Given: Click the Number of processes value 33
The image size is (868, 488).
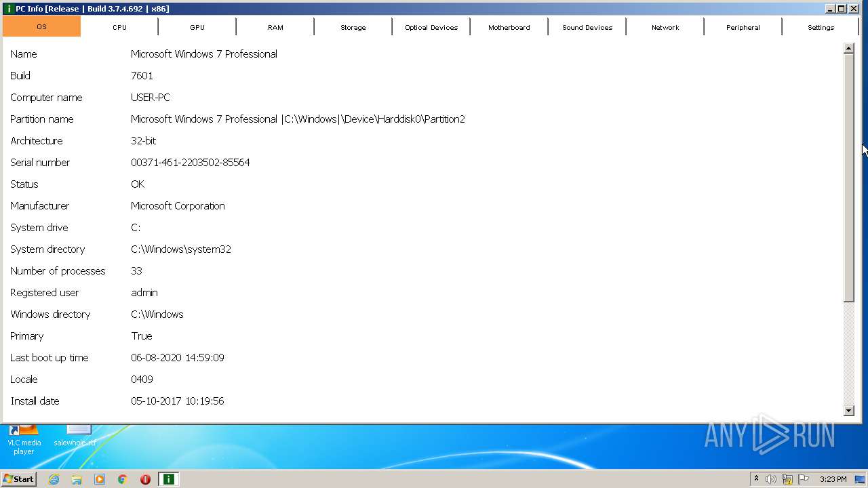Looking at the screenshot, I should (x=136, y=271).
